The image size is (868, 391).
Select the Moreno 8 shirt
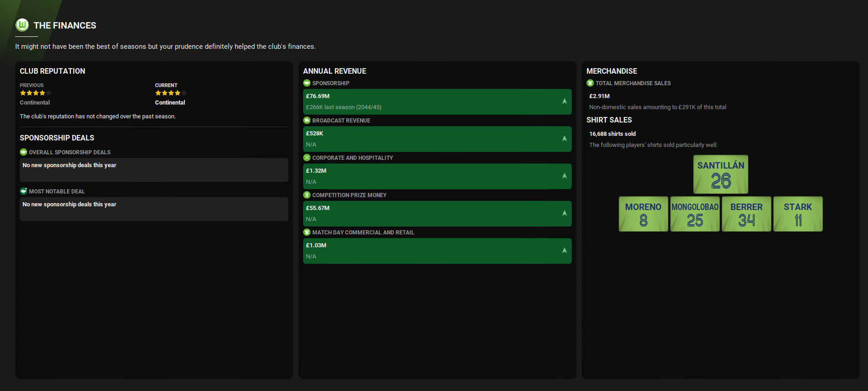click(x=643, y=214)
